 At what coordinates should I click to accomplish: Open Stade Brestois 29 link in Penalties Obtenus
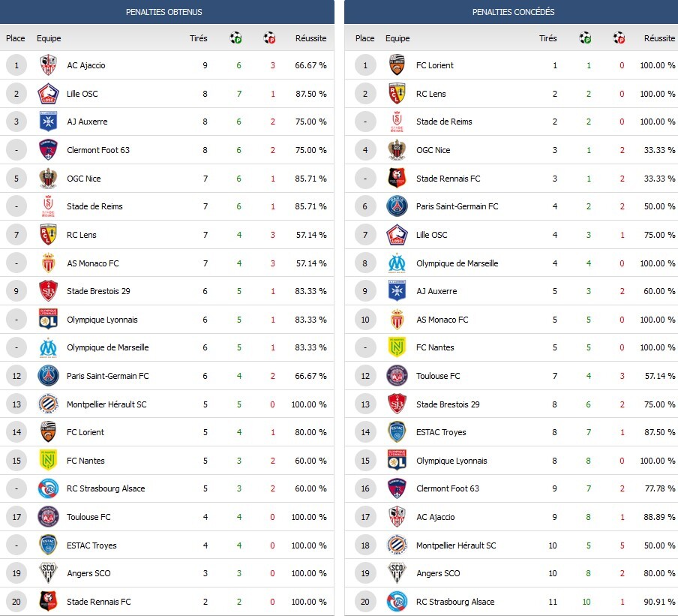98,291
